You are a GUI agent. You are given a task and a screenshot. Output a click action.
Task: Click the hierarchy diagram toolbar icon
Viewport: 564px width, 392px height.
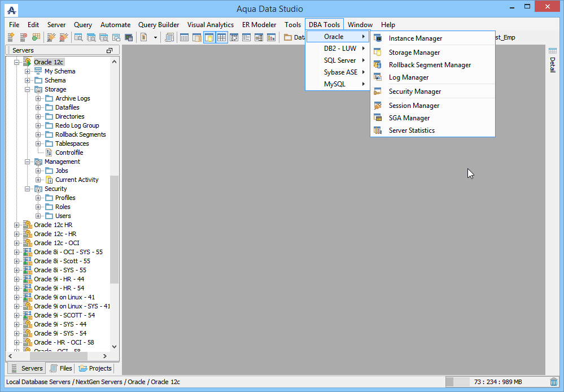point(259,37)
